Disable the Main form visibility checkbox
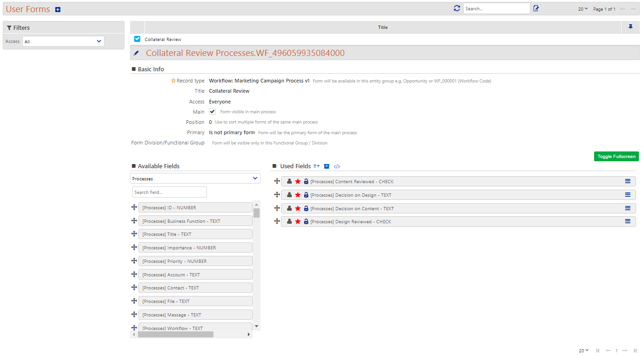644x357 pixels. [212, 111]
